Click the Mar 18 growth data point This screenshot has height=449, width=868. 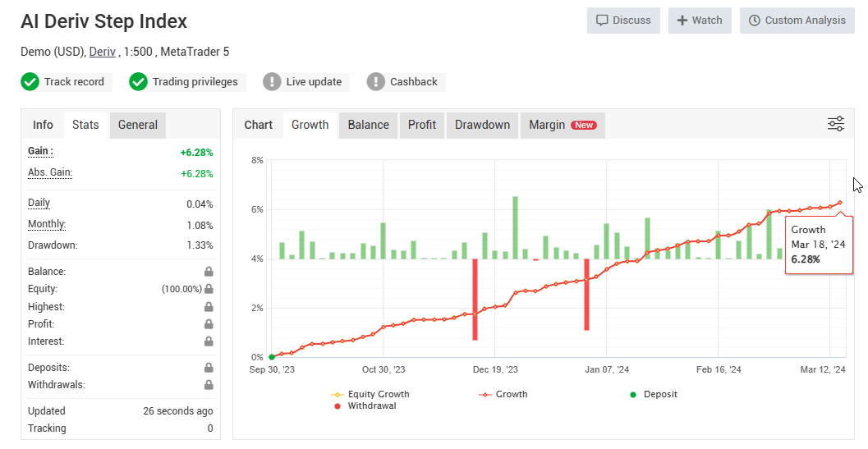[839, 203]
